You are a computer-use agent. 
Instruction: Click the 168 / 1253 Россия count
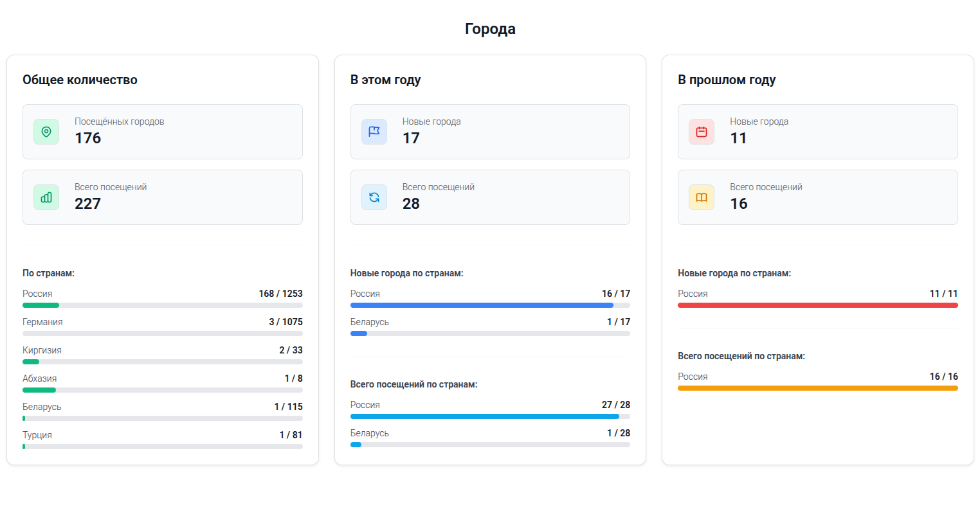(280, 294)
